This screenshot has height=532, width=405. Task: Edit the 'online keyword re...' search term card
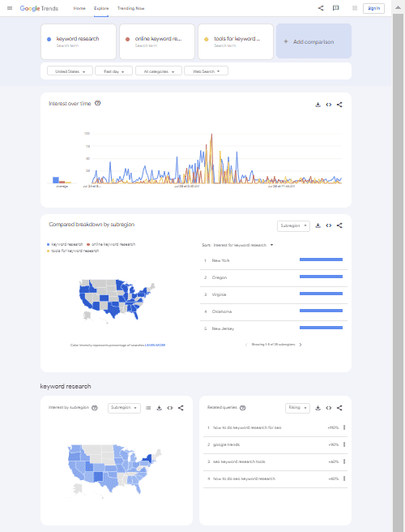point(157,41)
